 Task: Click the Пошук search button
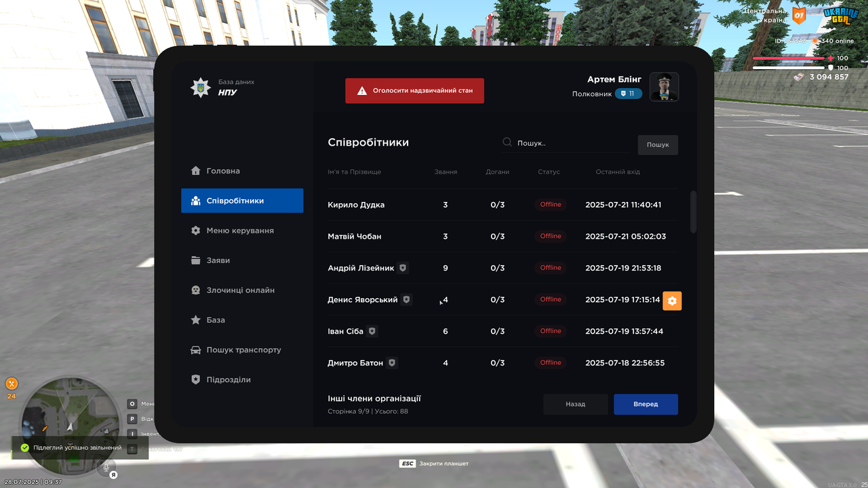coord(658,144)
